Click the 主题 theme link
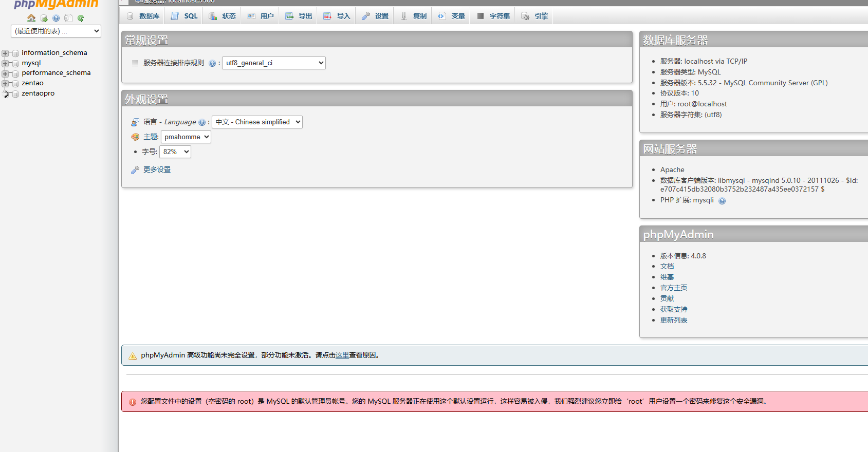Screen dimensions: 868x452 point(150,137)
